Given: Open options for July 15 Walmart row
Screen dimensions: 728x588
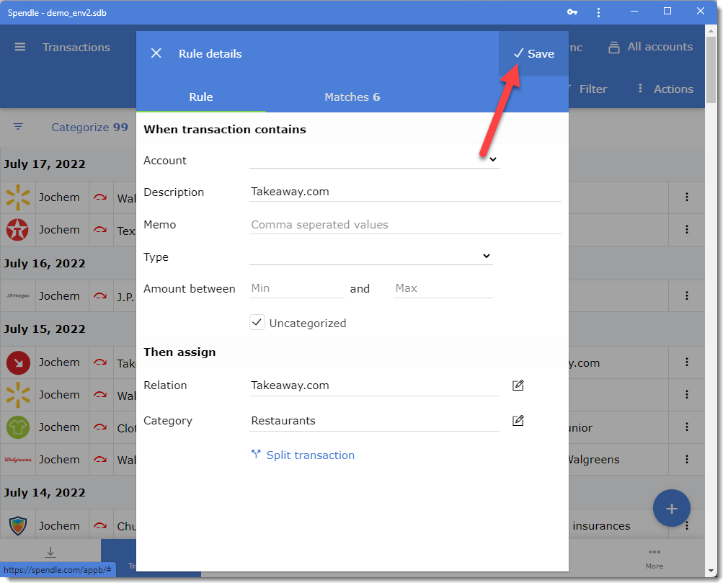Looking at the screenshot, I should click(687, 394).
